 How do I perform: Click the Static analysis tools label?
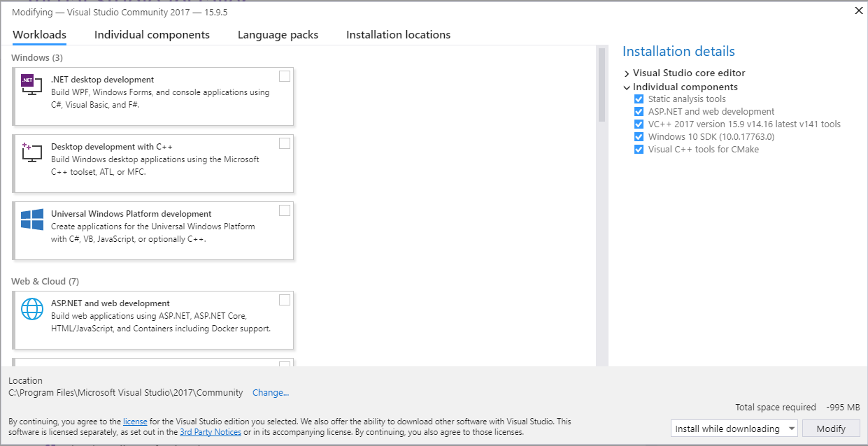pos(687,99)
